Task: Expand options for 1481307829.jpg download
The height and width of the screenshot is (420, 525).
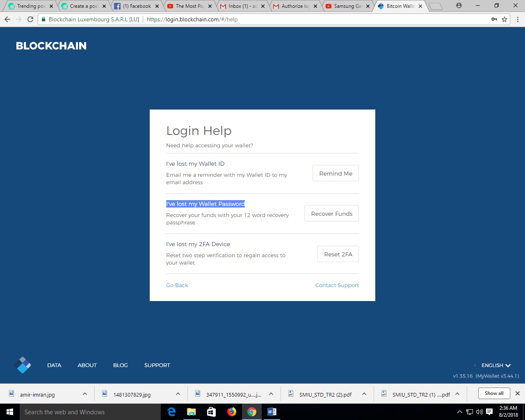Action: click(x=178, y=394)
